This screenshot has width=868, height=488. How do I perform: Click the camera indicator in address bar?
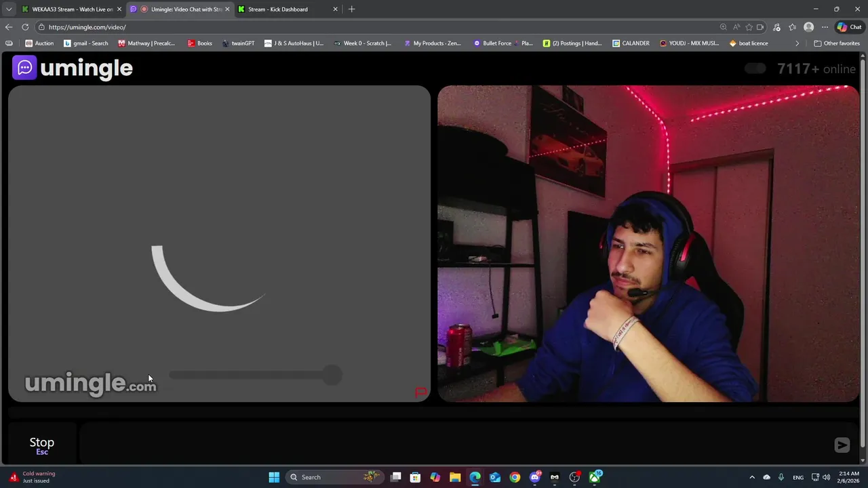[760, 27]
